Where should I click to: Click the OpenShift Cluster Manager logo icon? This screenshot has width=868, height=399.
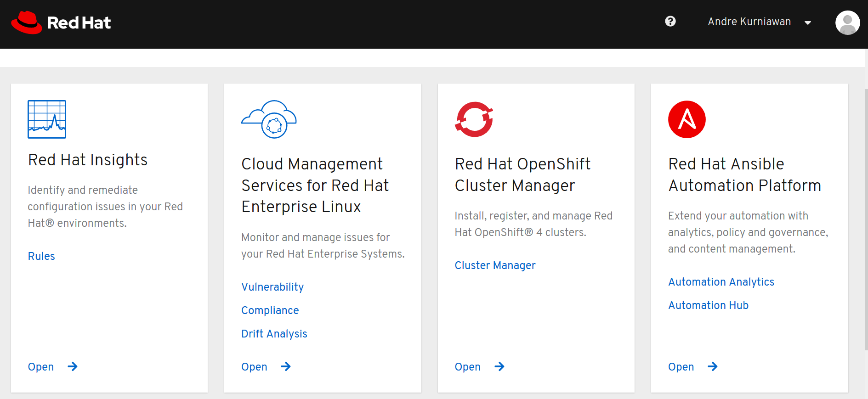474,119
